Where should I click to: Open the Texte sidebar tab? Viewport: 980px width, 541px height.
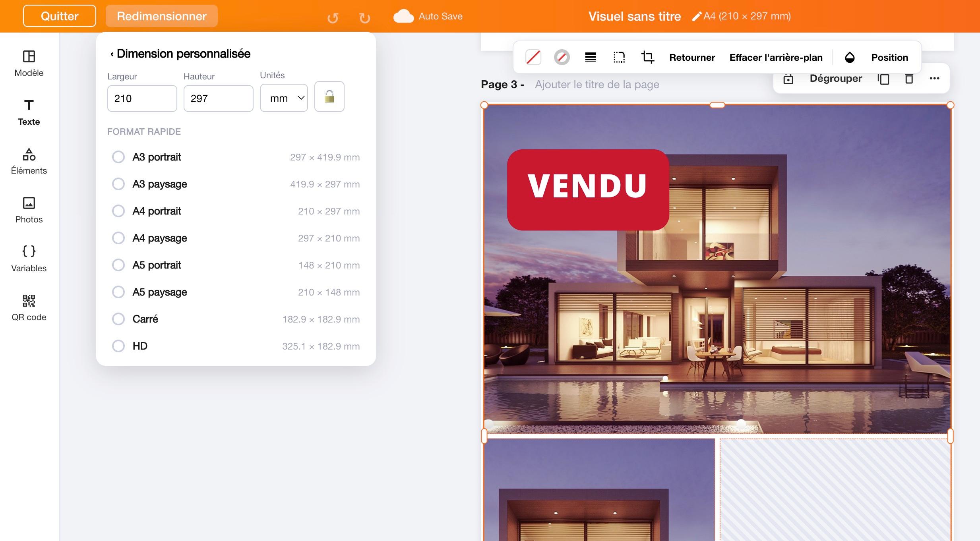29,112
